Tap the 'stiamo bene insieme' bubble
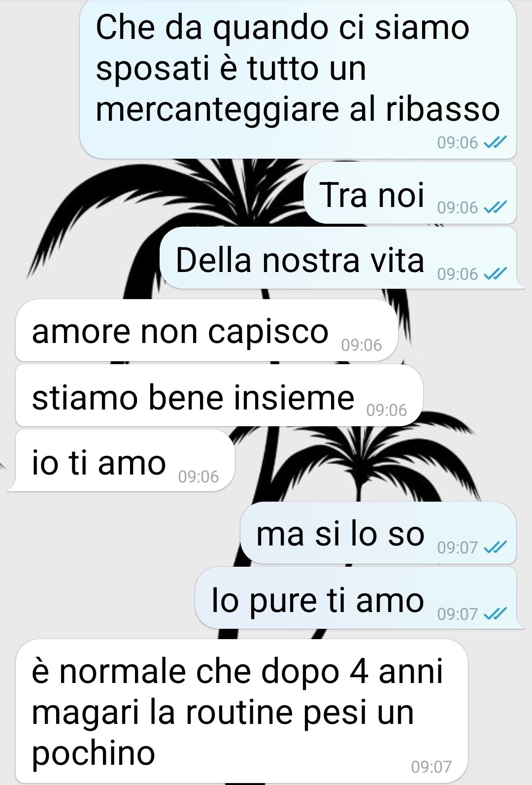Image resolution: width=532 pixels, height=785 pixels. pos(219,395)
